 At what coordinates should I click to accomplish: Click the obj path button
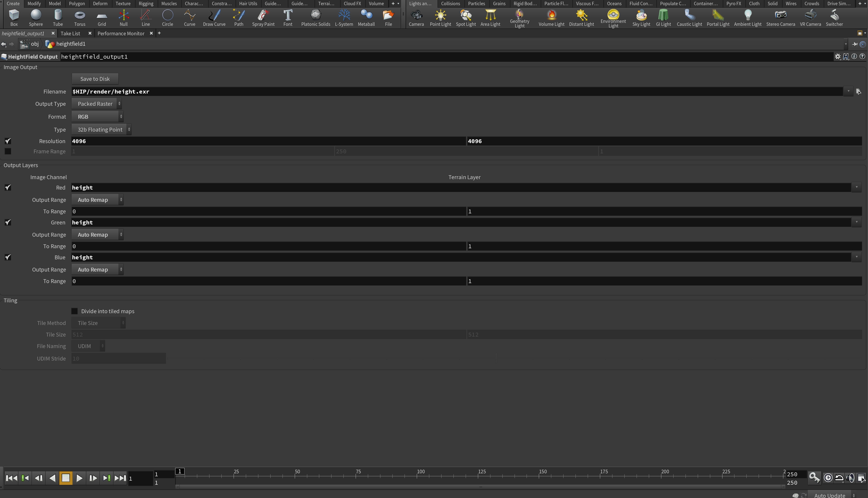tap(30, 44)
